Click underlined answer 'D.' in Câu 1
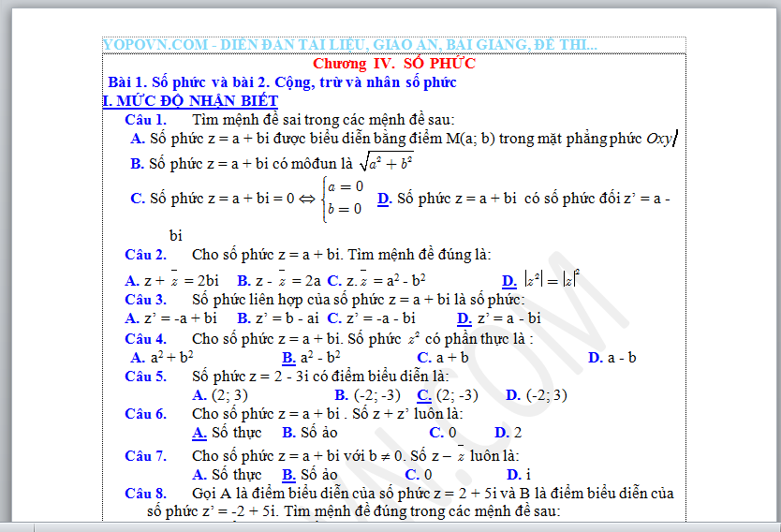 384,198
